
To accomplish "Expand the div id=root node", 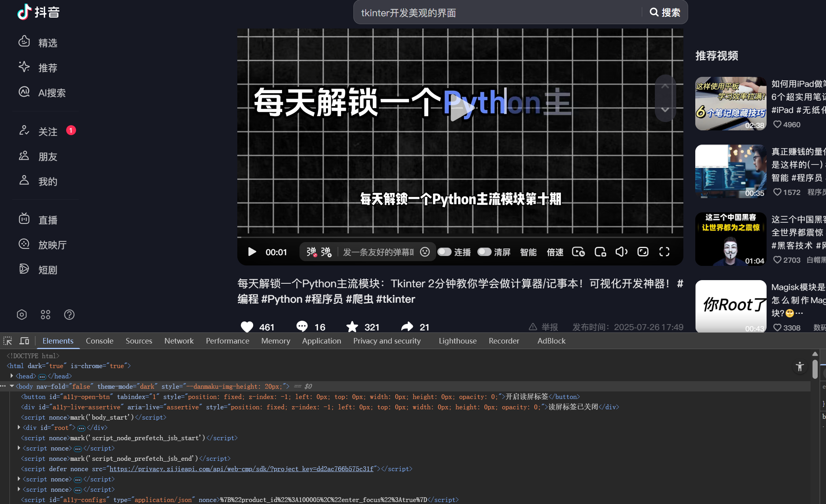I will 19,427.
